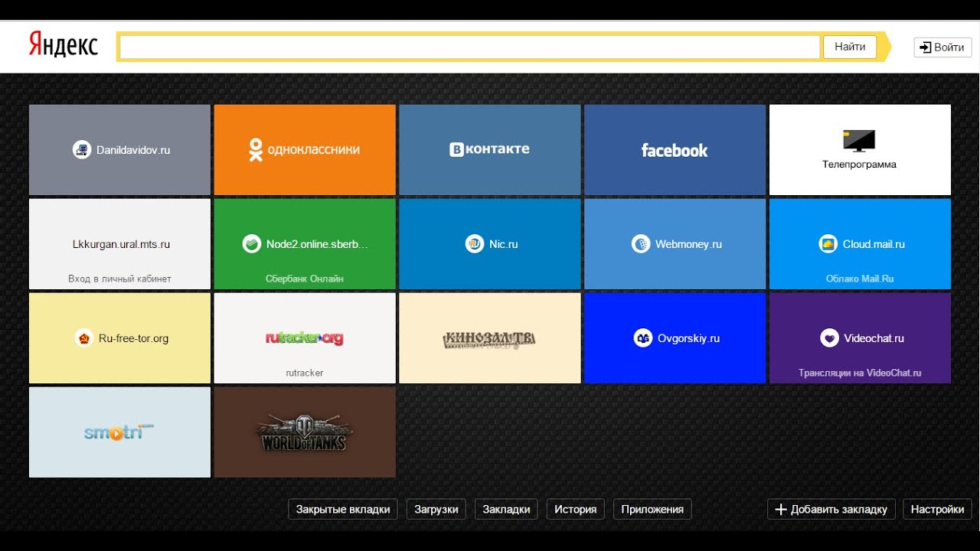The width and height of the screenshot is (980, 551).
Task: Click the Webmoney.ru favicon
Action: (x=641, y=244)
